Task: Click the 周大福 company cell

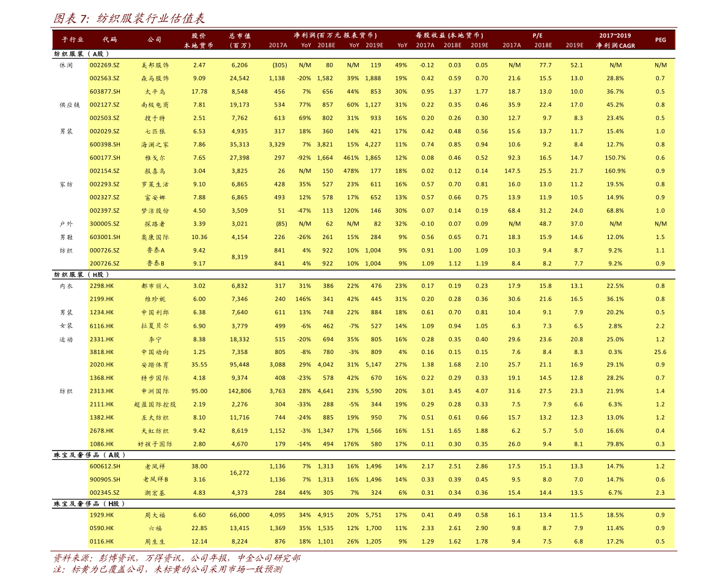Action: (155, 515)
